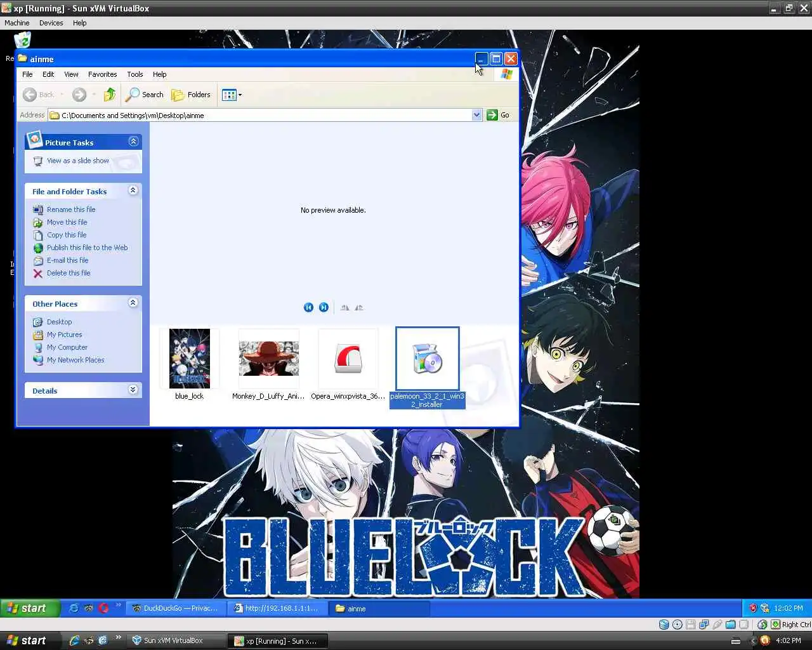Expand the address bar dropdown
The width and height of the screenshot is (812, 650).
tap(476, 115)
